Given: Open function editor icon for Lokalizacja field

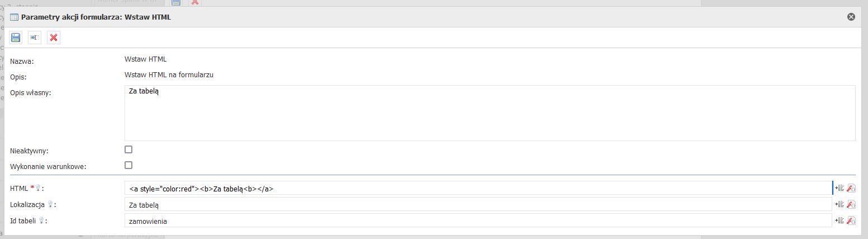Looking at the screenshot, I should coord(851,204).
